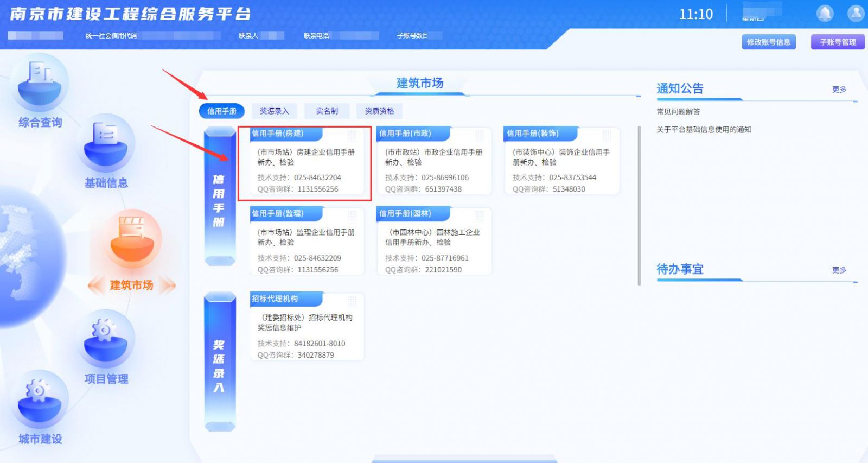The height and width of the screenshot is (463, 868).
Task: Open the 常见问题解答 notice
Action: pyautogui.click(x=678, y=111)
